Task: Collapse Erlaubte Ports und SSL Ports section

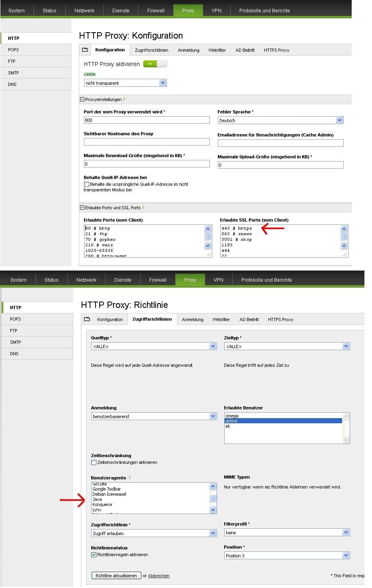Action: (82, 208)
